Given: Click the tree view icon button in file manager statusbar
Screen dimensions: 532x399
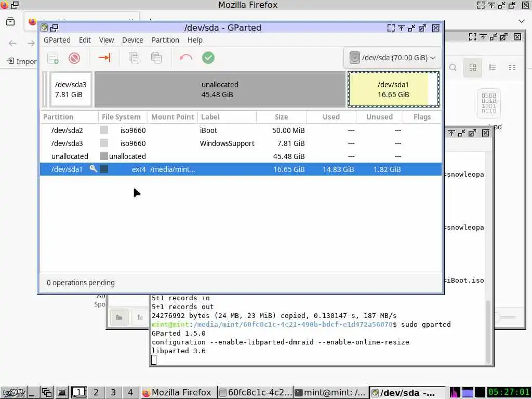Looking at the screenshot, I should [x=140, y=317].
